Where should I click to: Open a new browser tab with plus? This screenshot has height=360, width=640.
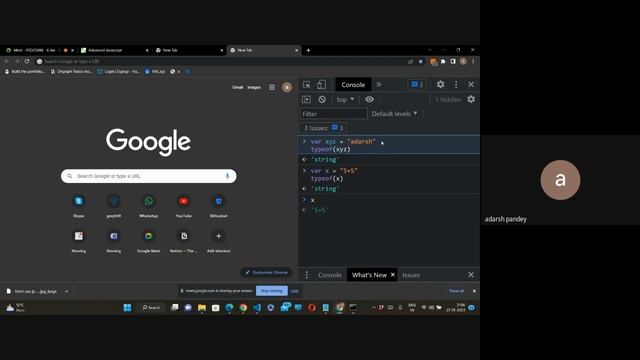point(308,50)
